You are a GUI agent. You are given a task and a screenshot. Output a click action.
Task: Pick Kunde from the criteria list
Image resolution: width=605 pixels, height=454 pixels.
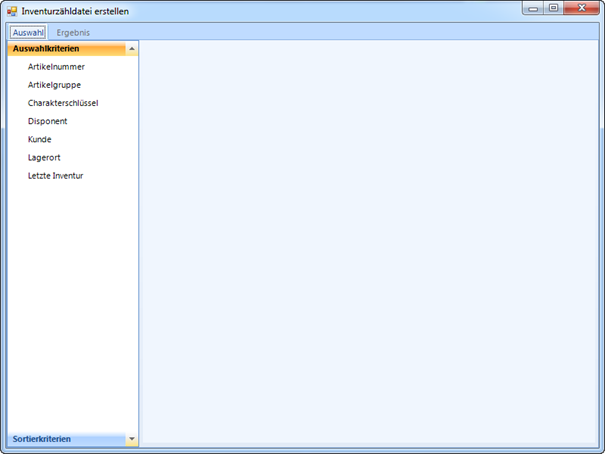pyautogui.click(x=39, y=139)
